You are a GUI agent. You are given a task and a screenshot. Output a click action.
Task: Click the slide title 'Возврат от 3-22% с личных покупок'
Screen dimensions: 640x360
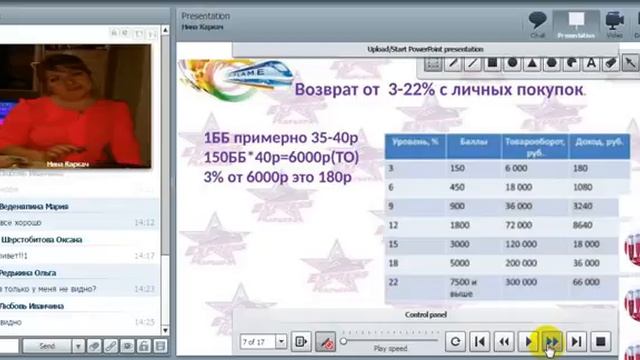[x=439, y=89]
